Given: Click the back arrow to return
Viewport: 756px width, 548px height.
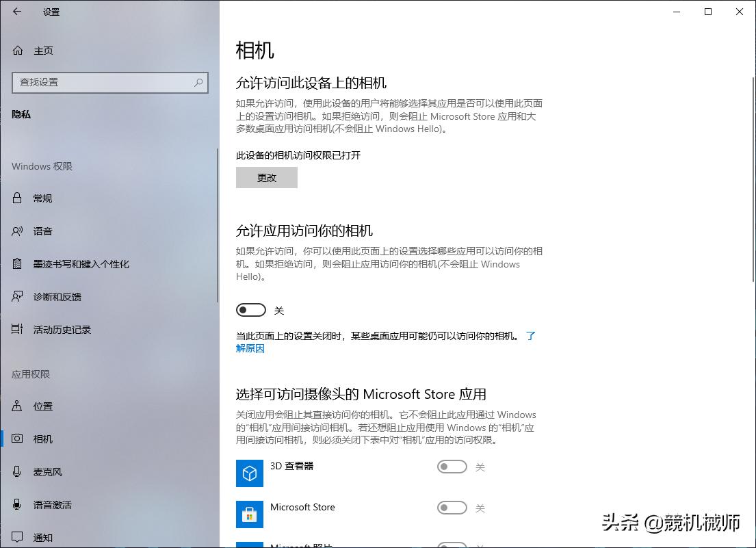Looking at the screenshot, I should pyautogui.click(x=16, y=12).
